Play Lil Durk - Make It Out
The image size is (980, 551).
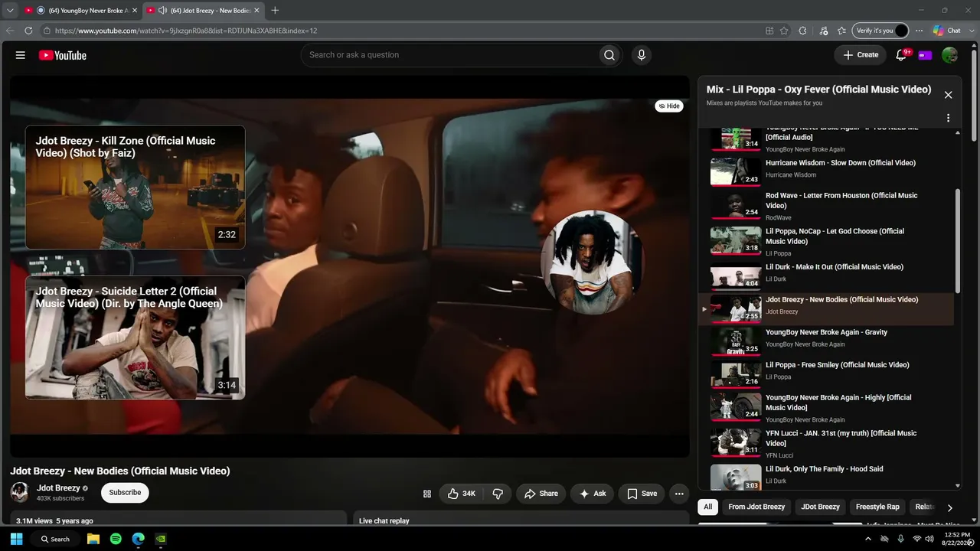(x=825, y=276)
